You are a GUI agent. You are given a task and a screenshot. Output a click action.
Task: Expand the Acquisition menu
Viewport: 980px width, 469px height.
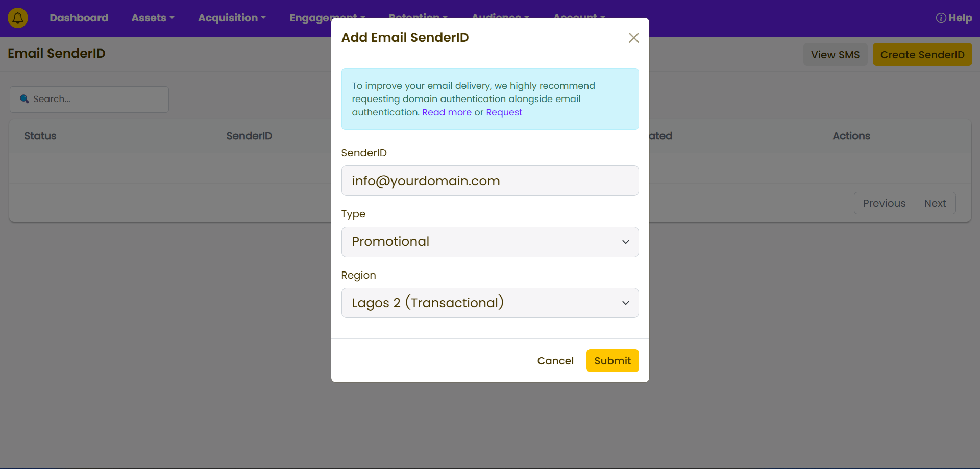tap(232, 18)
